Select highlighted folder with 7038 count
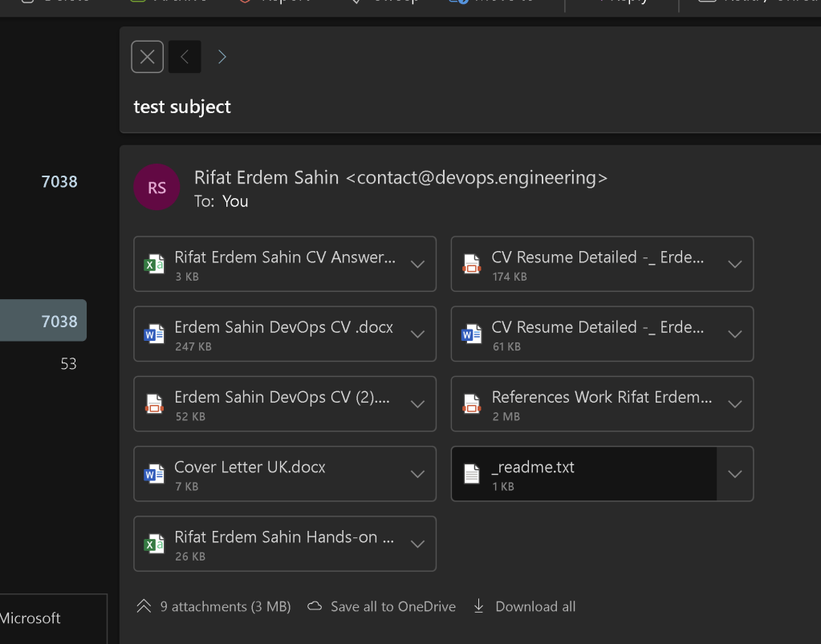The height and width of the screenshot is (644, 821). click(43, 320)
